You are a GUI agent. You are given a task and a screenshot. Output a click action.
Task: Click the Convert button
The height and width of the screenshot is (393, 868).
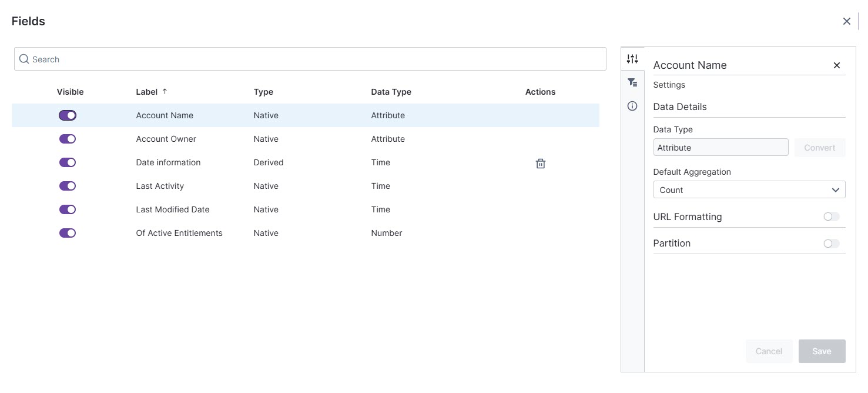pos(820,148)
